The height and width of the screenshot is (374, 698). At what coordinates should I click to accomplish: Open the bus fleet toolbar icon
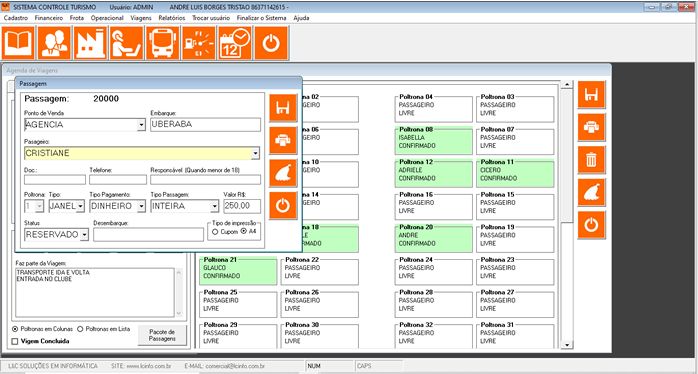(x=163, y=43)
